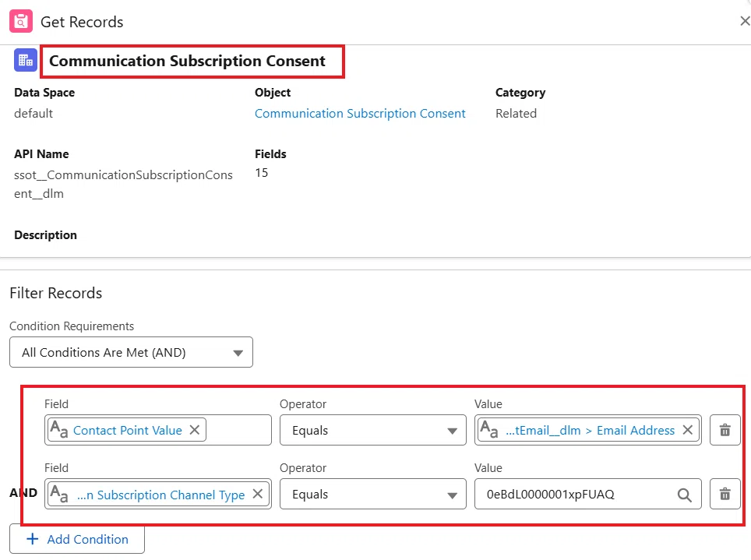Viewport: 751px width, 560px height.
Task: Delete the Subscription Channel Type condition row
Action: coord(725,494)
